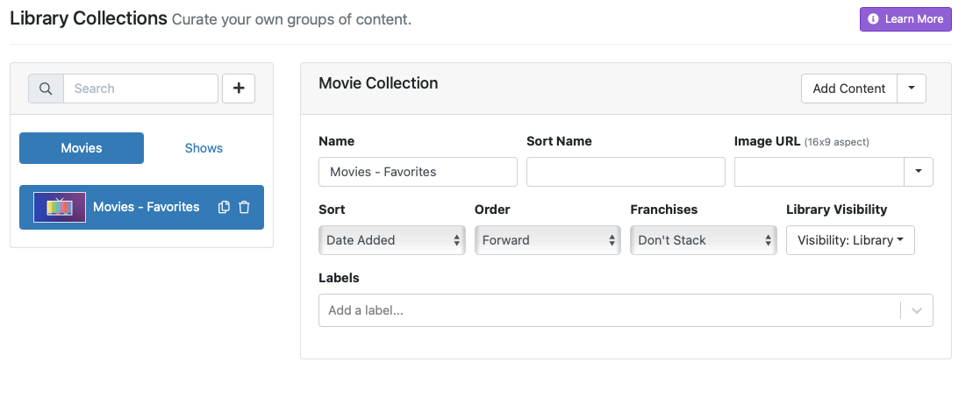Click the magnifying glass search icon
Image resolution: width=980 pixels, height=412 pixels.
tap(46, 89)
